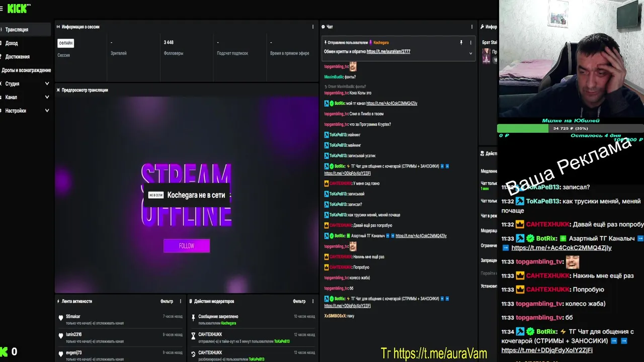This screenshot has width=644, height=362.
Task: Open Дропы и вознаграждение page
Action: [x=26, y=70]
